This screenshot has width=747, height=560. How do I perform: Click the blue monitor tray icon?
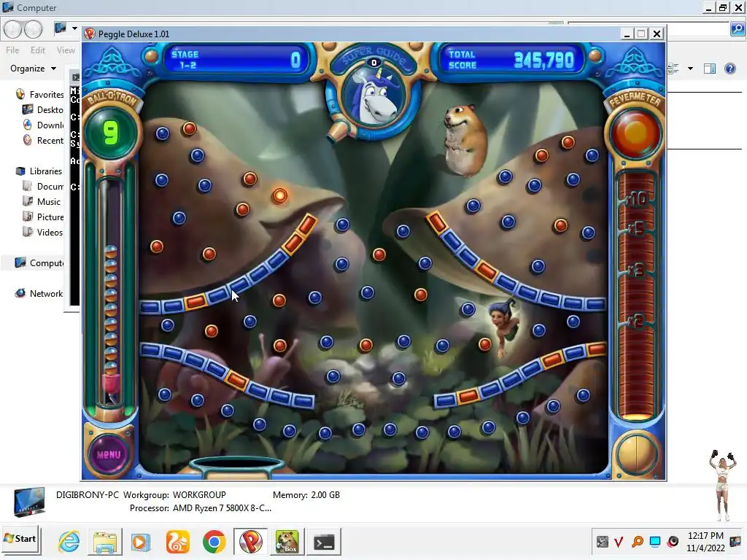655,542
